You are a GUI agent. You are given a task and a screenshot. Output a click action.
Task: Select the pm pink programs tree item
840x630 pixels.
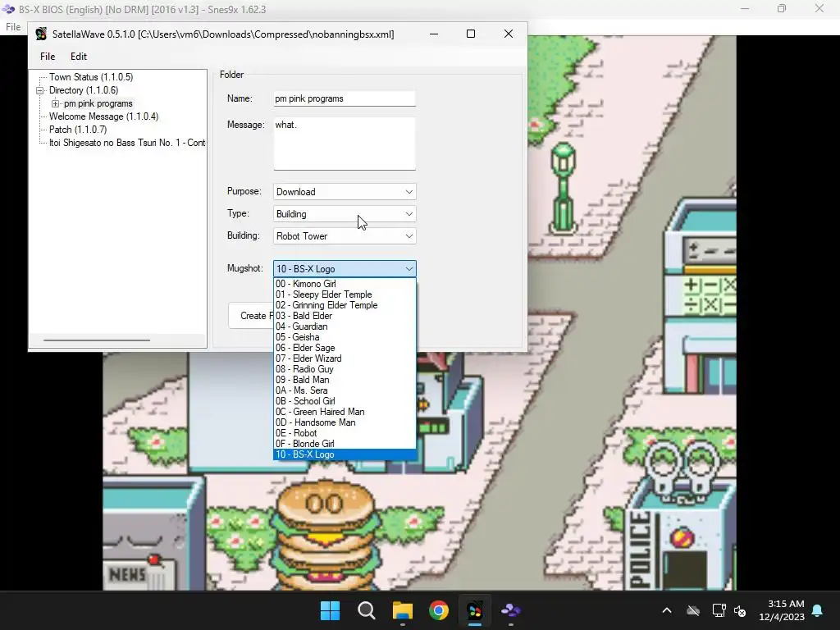coord(98,103)
